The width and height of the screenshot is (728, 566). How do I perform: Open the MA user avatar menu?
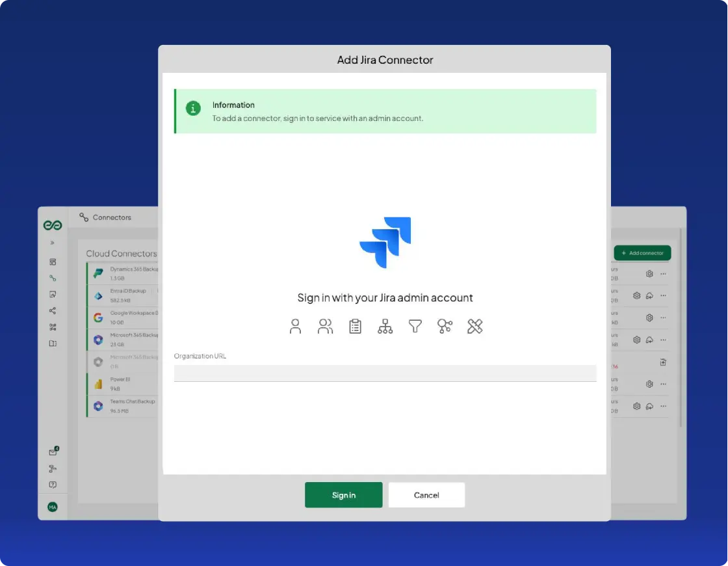click(x=53, y=507)
